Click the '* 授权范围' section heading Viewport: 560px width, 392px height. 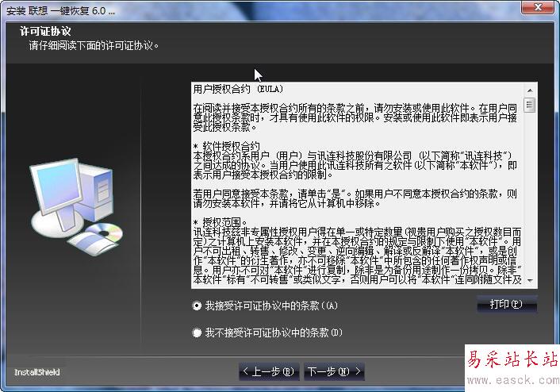tap(220, 222)
